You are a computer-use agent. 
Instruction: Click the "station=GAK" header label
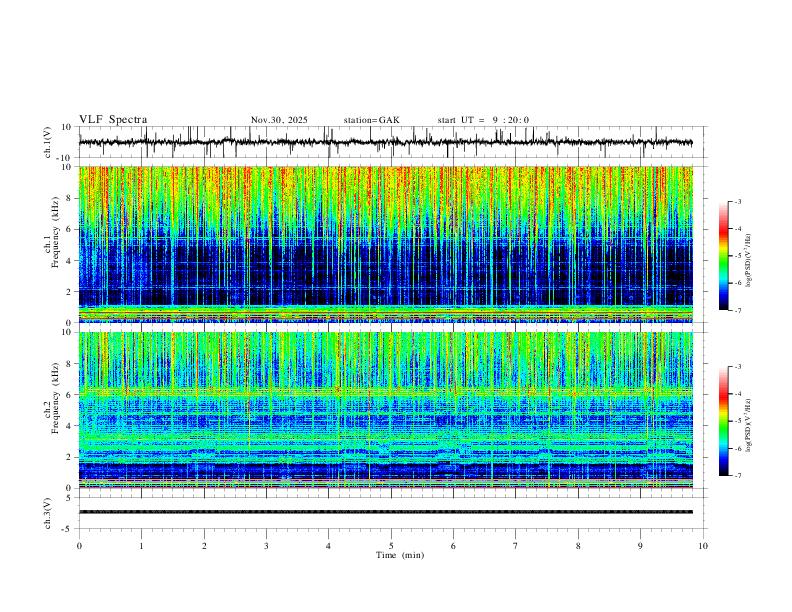click(x=371, y=120)
